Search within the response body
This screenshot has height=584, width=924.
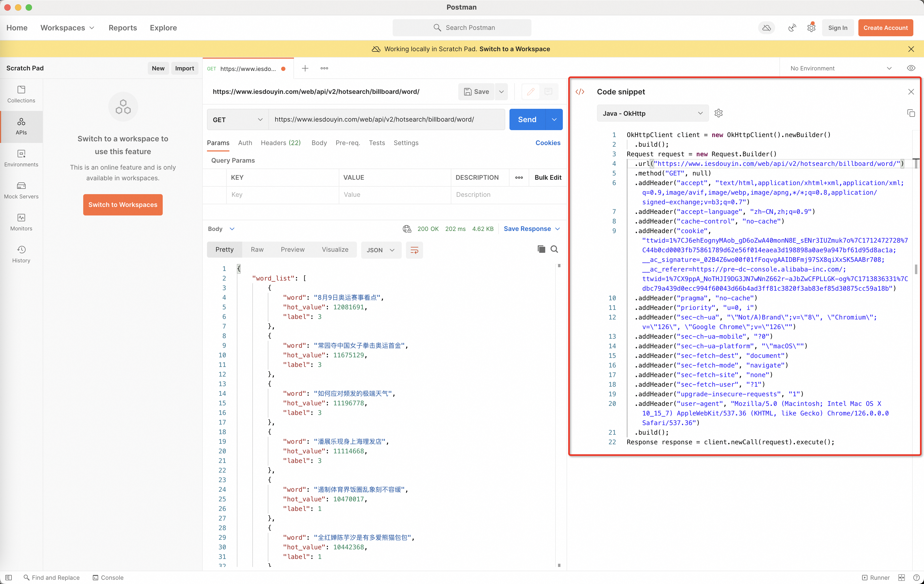tap(555, 249)
